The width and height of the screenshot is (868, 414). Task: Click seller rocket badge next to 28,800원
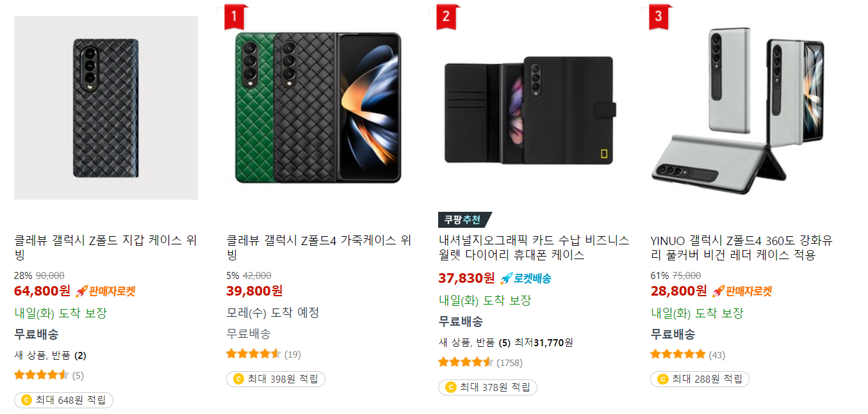click(741, 291)
